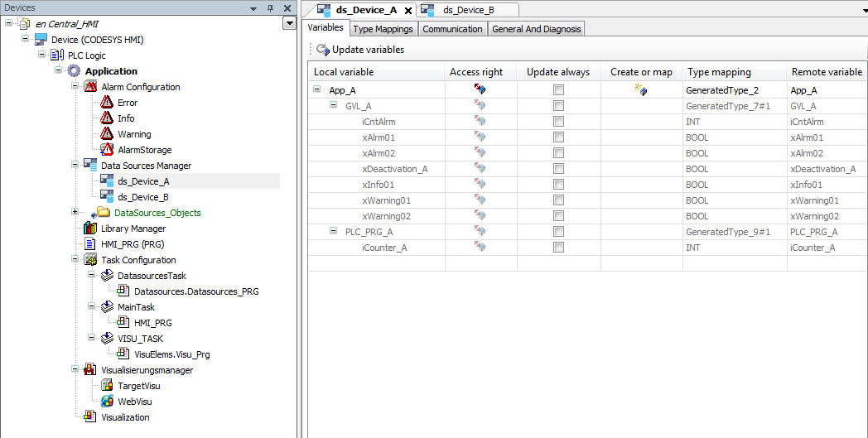
Task: Click the TargetVisu icon
Action: click(107, 386)
